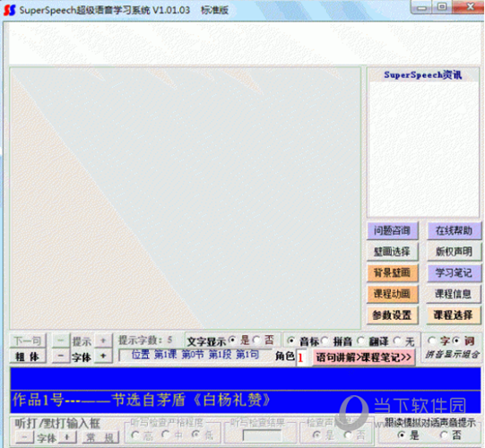The width and height of the screenshot is (485, 448).
Task: Click the 常规 normal button
Action: (100, 437)
